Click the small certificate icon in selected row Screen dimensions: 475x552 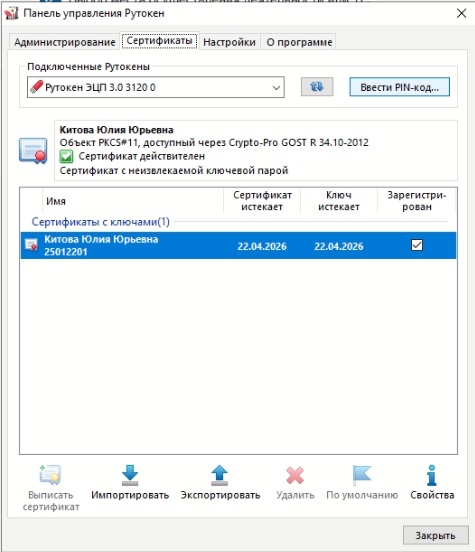tap(31, 244)
